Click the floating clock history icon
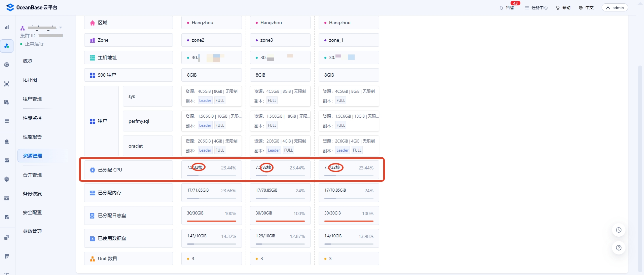This screenshot has height=275, width=644. (618, 230)
